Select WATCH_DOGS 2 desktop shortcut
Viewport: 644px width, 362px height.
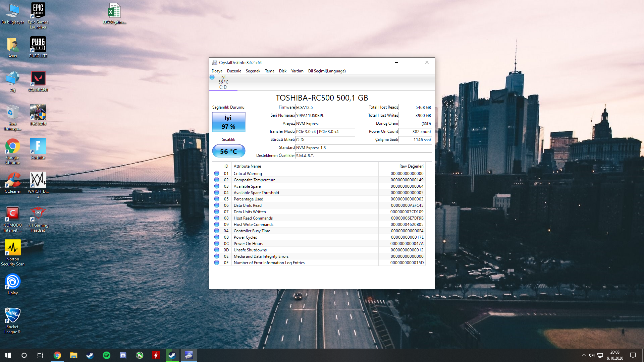pos(38,185)
